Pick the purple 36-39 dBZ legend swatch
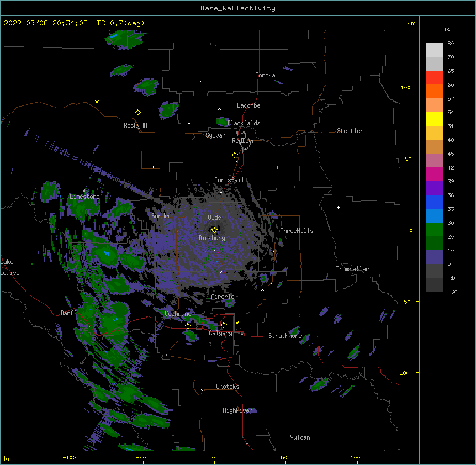Screen dimensions: 476x465 coord(434,188)
